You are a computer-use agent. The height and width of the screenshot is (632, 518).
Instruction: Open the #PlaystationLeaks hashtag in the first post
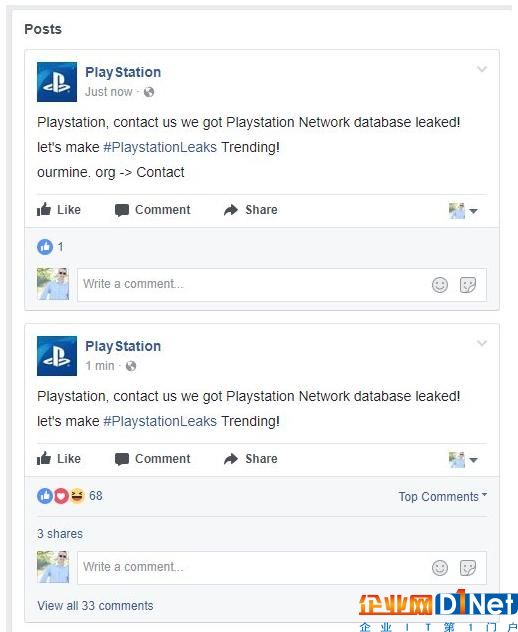(x=160, y=147)
